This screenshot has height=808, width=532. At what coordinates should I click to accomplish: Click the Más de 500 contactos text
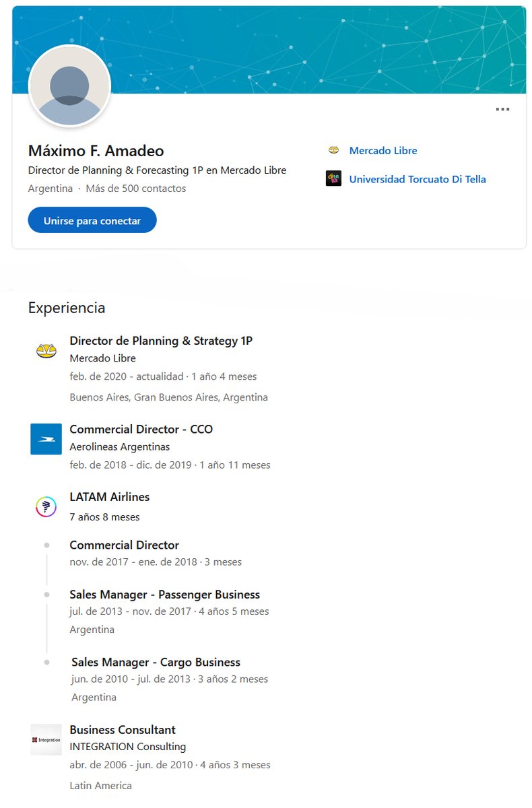click(x=136, y=189)
